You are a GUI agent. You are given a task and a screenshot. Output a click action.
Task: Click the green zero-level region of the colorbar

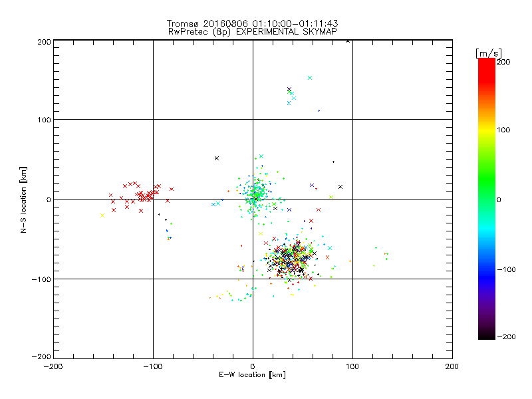487,199
